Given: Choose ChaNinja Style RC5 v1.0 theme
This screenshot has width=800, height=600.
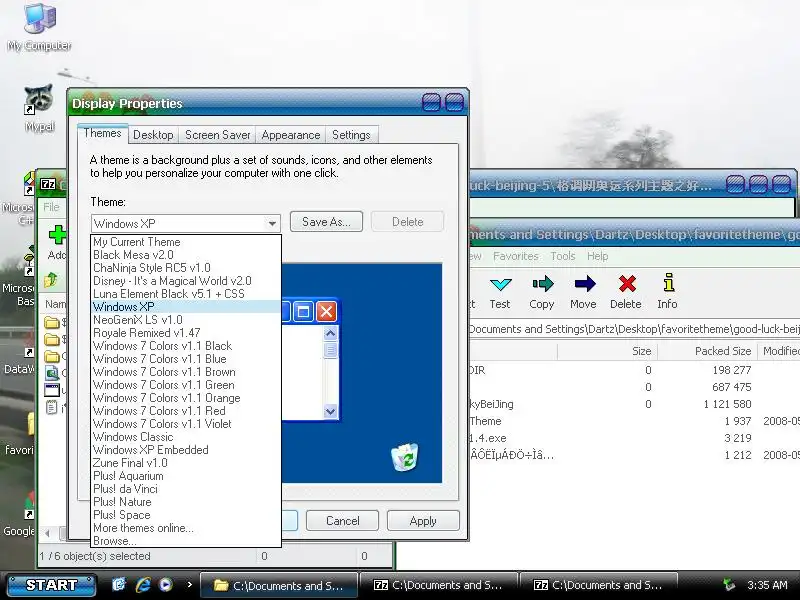Looking at the screenshot, I should 186,268.
